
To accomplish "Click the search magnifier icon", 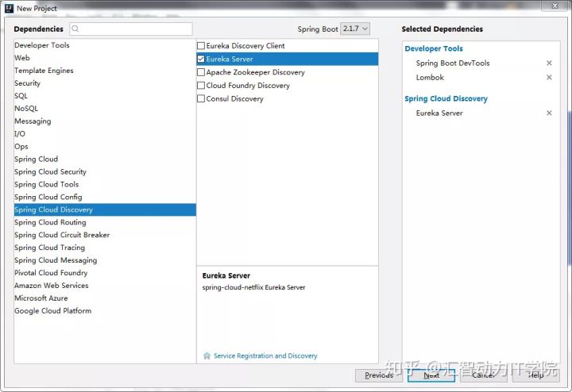I will 76,29.
